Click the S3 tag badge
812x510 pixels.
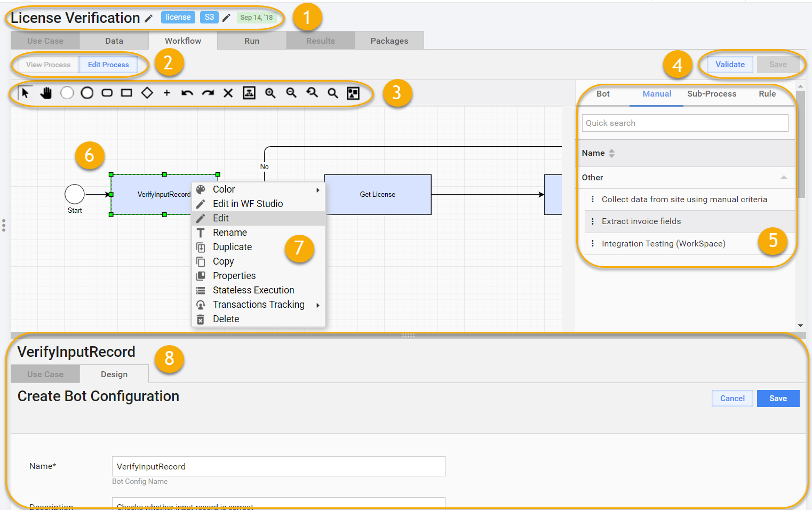[x=209, y=18]
